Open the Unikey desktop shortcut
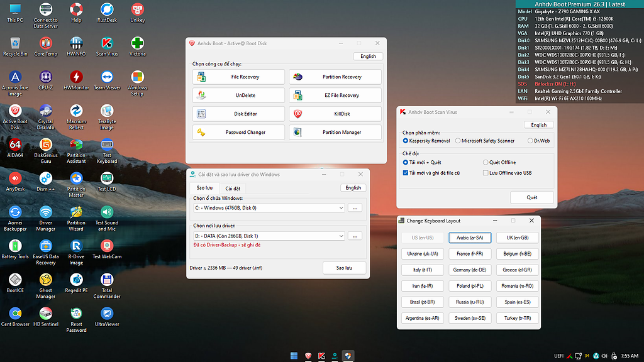The width and height of the screenshot is (644, 362). tap(137, 13)
